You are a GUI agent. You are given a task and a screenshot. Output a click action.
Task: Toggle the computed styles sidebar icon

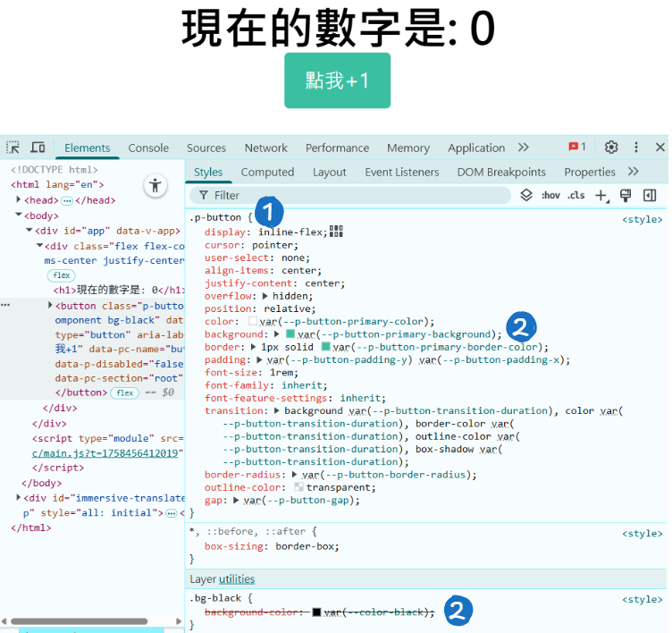[x=650, y=196]
